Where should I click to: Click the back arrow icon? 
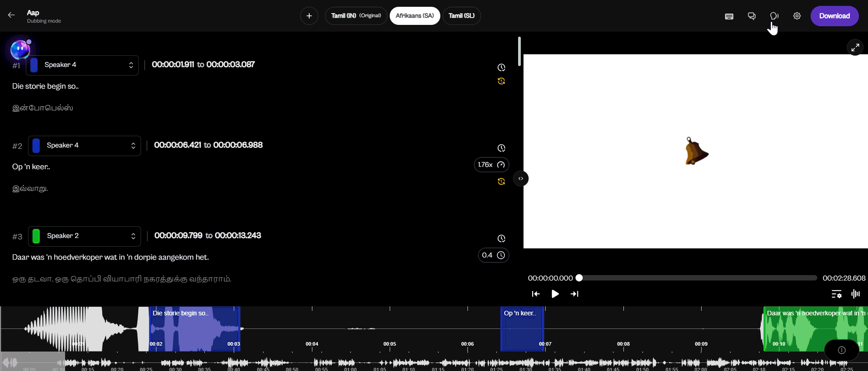coord(11,15)
